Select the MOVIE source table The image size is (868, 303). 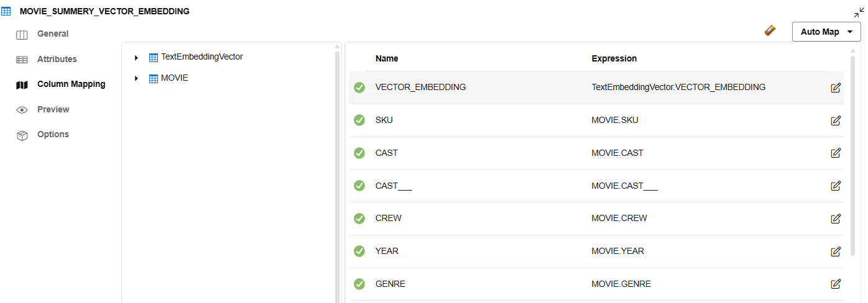tap(174, 78)
